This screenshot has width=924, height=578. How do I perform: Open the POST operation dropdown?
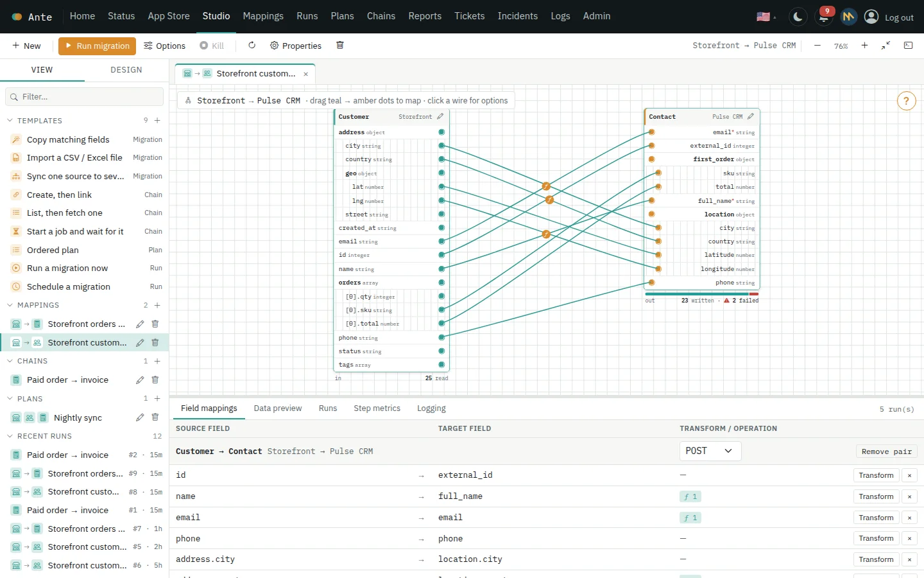(710, 451)
